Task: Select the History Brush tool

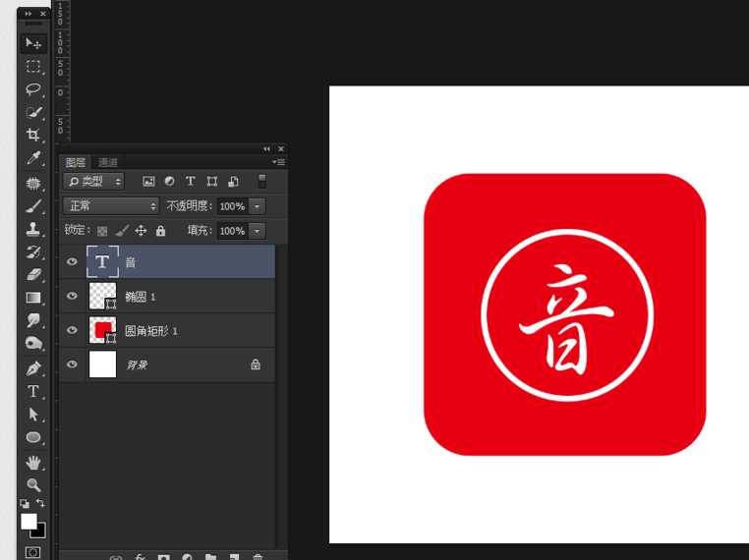Action: 33,252
